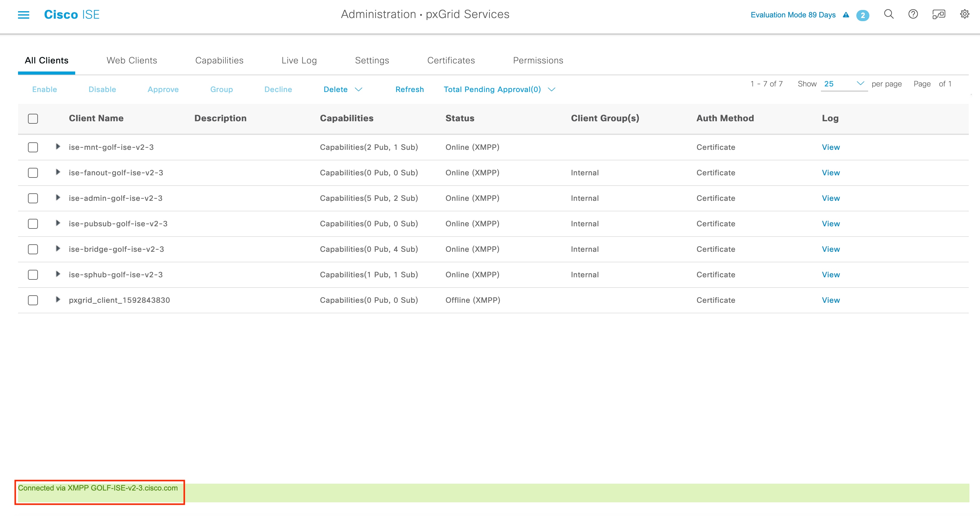
Task: Switch to the All Clients tab
Action: pyautogui.click(x=46, y=61)
